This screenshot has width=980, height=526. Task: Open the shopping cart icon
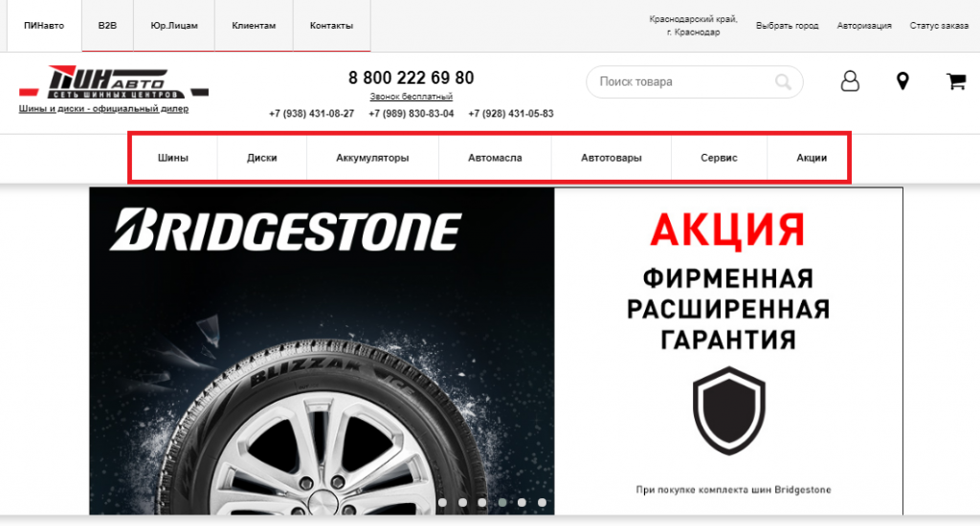[956, 81]
